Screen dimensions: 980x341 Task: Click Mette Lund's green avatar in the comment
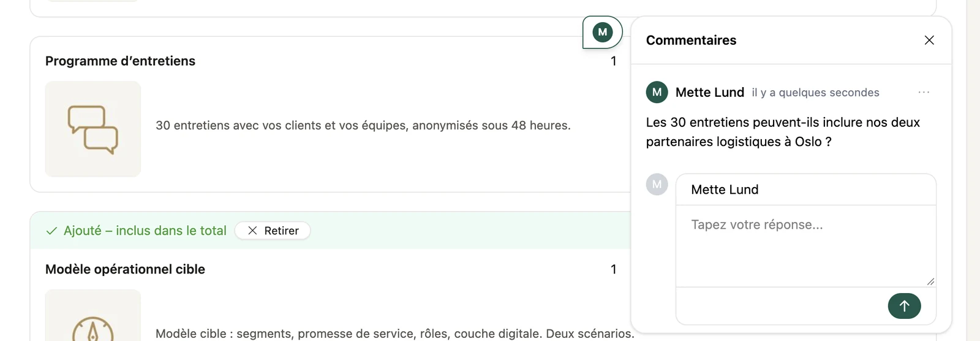[x=657, y=92]
